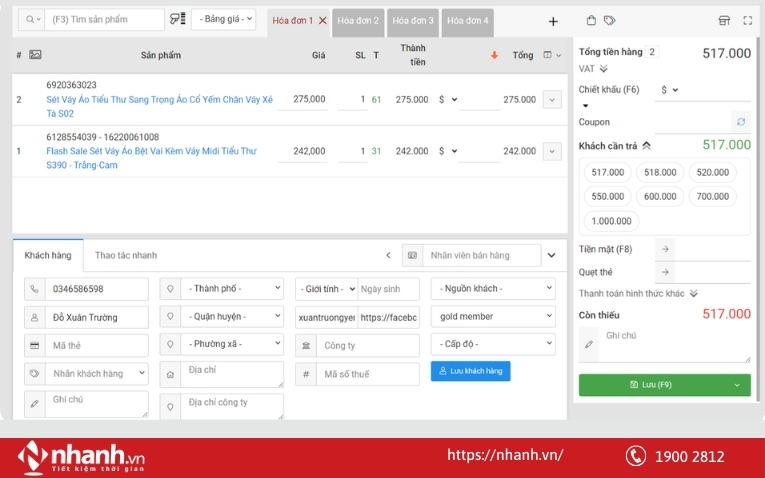Open the Nguồn khách dropdown
The height and width of the screenshot is (478, 765).
(492, 289)
